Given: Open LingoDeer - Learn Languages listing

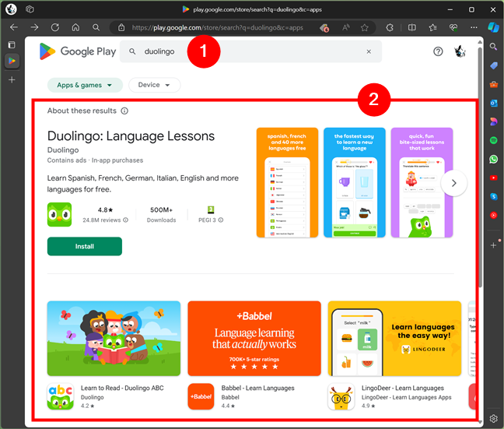Looking at the screenshot, I should click(402, 389).
